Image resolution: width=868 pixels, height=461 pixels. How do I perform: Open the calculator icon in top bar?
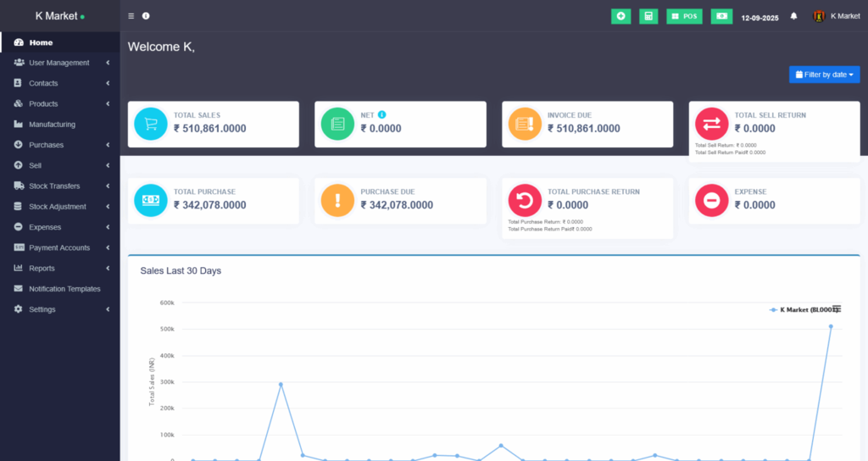point(648,16)
